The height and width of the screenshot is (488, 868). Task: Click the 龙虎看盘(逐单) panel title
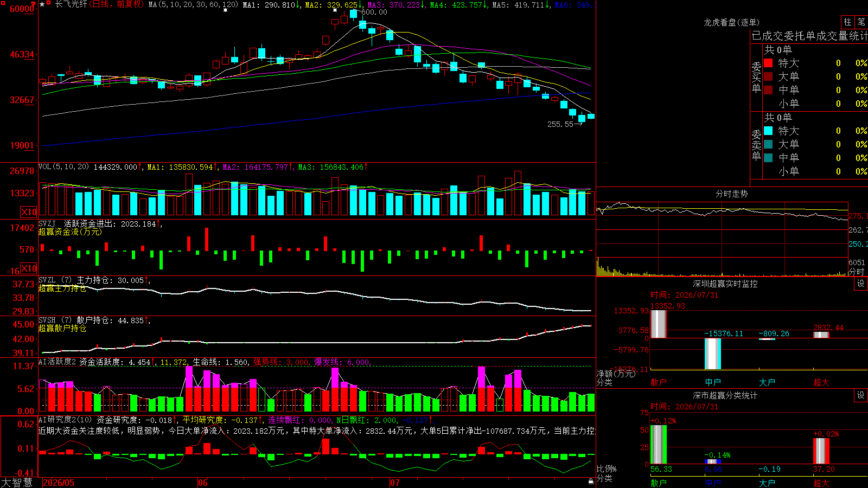(732, 22)
